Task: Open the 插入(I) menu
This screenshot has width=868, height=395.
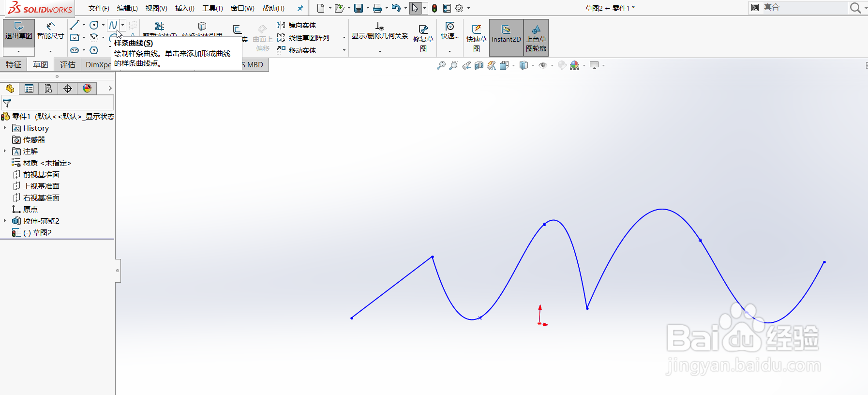Action: (x=184, y=8)
